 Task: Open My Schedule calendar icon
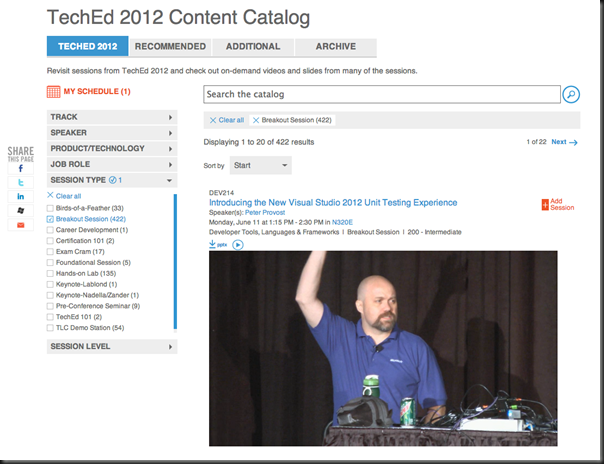pyautogui.click(x=53, y=92)
